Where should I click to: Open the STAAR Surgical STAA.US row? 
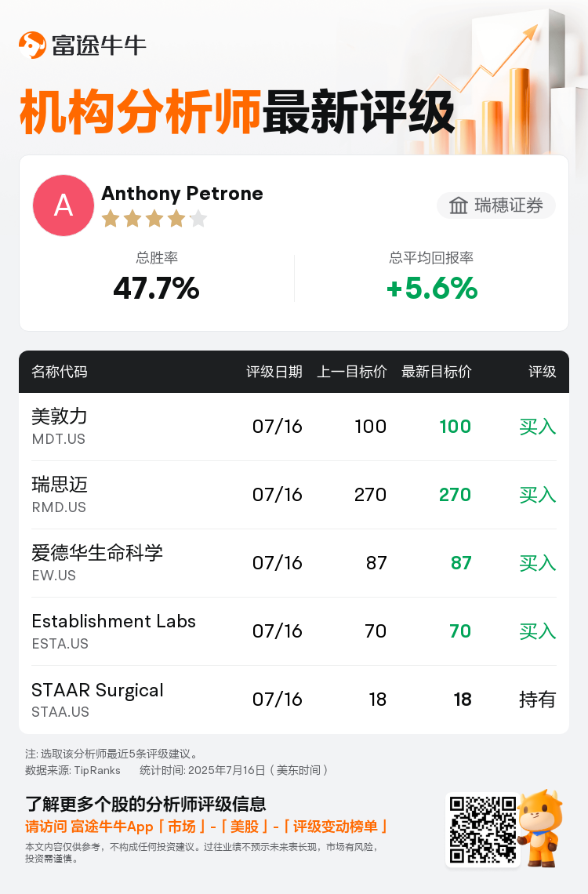pyautogui.click(x=294, y=700)
